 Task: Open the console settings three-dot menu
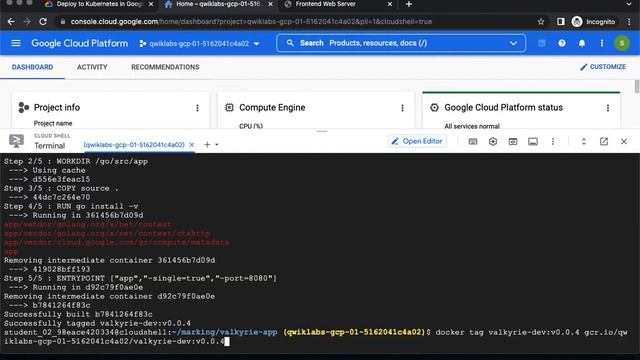(602, 43)
